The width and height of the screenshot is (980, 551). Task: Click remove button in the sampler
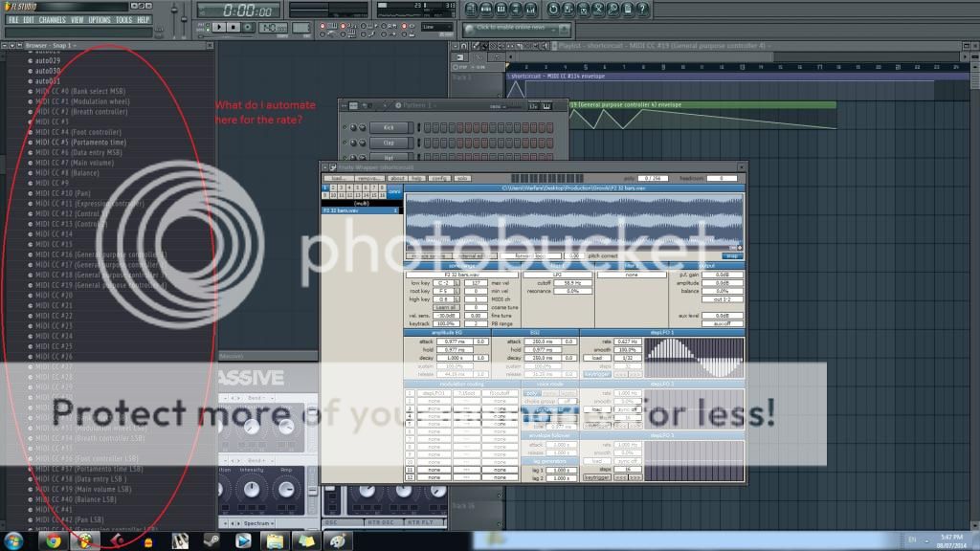pyautogui.click(x=368, y=179)
